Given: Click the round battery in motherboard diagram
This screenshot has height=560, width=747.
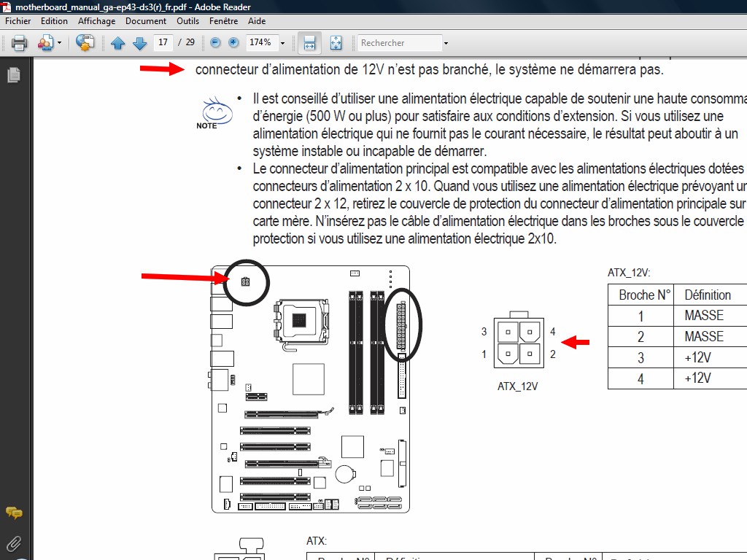Looking at the screenshot, I should click(345, 473).
